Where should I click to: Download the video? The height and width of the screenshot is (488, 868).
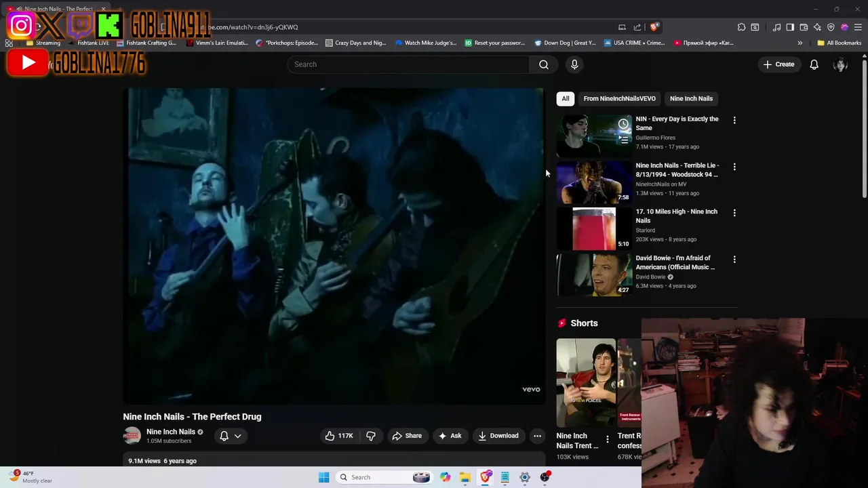coord(498,436)
